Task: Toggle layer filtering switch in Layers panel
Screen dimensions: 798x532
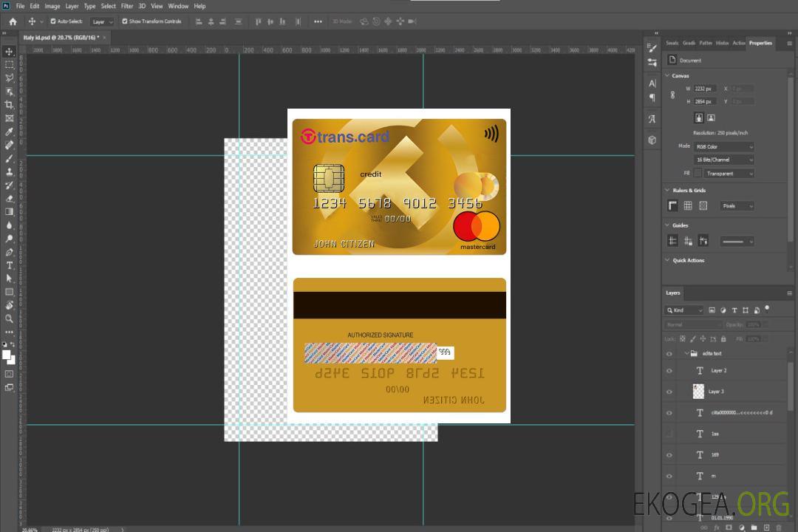Action: (767, 309)
